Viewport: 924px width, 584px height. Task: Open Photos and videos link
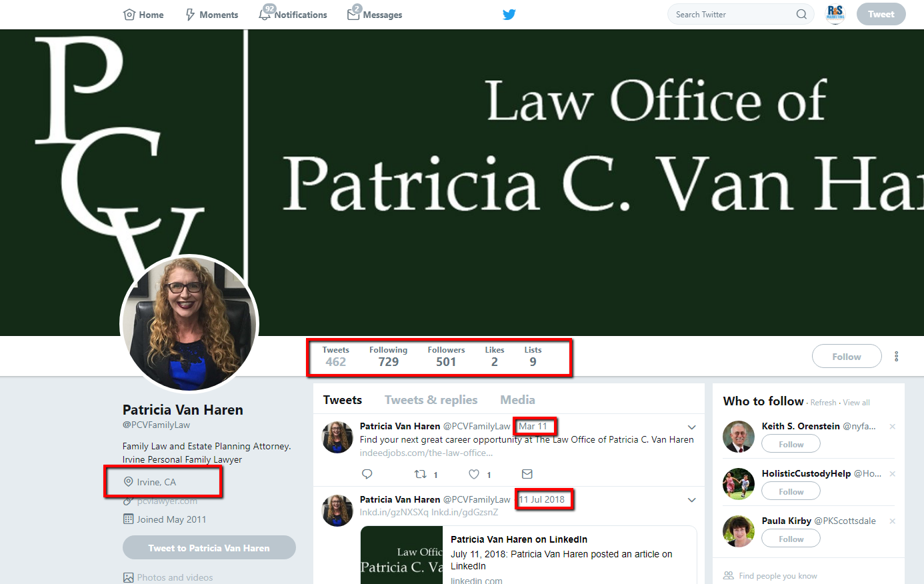175,577
